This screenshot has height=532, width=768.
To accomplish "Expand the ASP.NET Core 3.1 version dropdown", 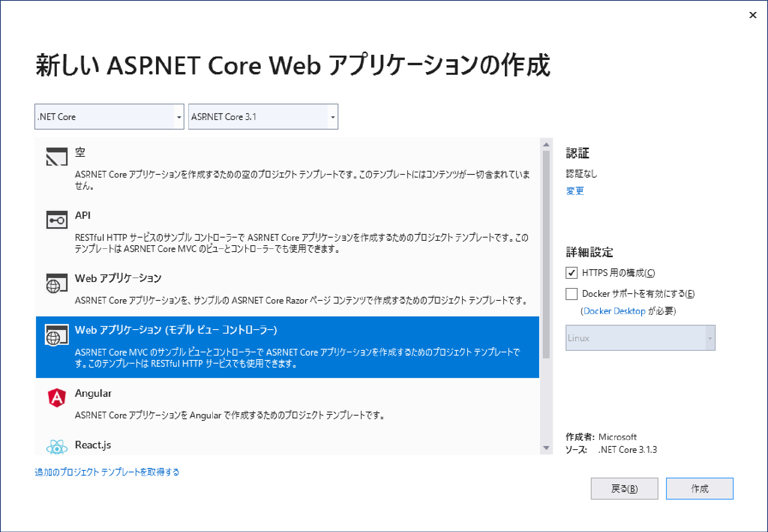I will click(263, 117).
